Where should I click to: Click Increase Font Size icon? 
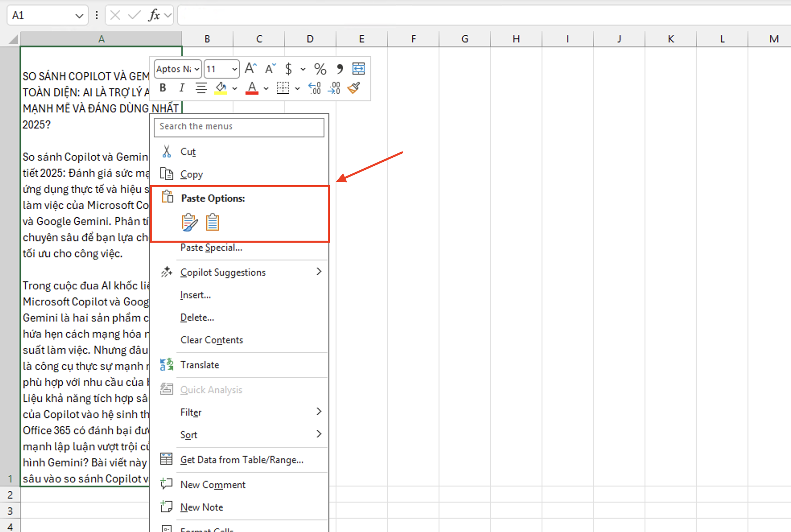250,69
